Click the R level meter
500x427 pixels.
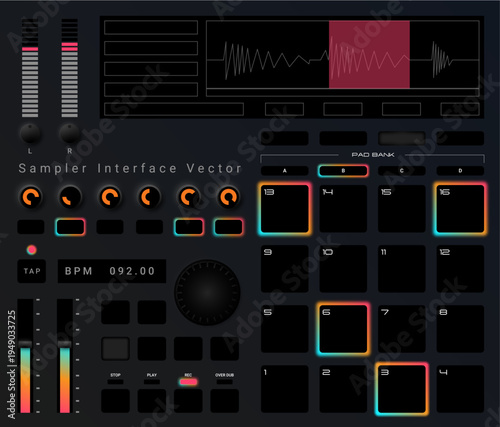click(70, 68)
